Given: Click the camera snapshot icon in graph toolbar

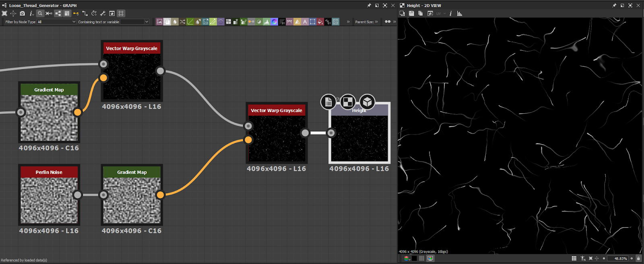Looking at the screenshot, I should point(22,13).
